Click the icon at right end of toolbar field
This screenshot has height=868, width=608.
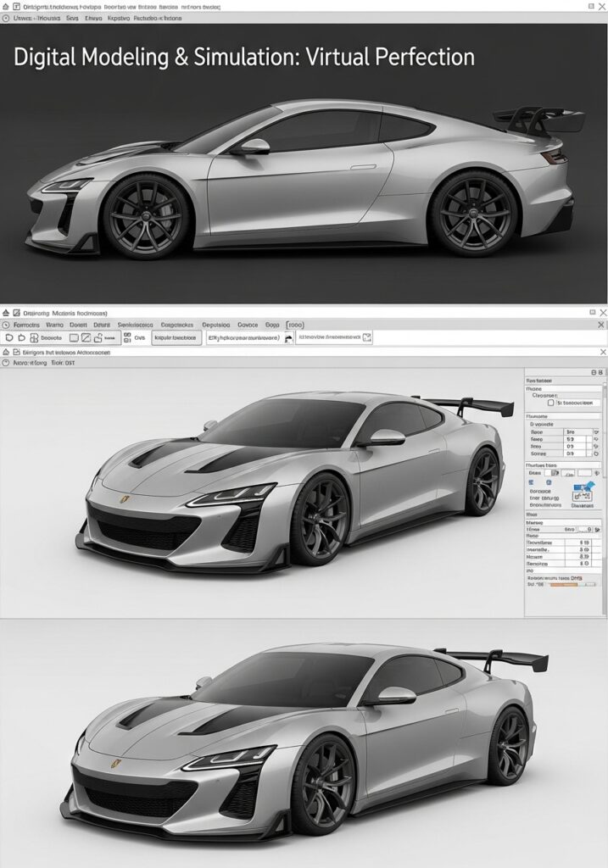pos(366,338)
